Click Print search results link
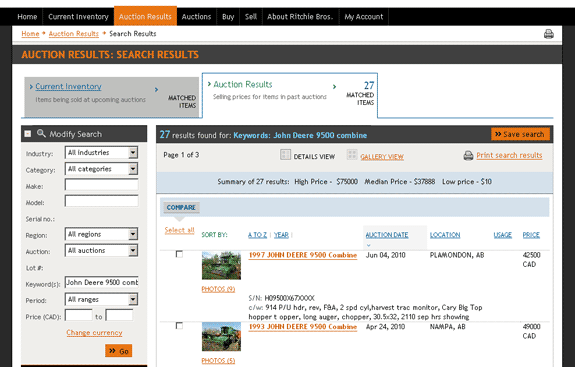Image resolution: width=575 pixels, height=367 pixels. (509, 155)
